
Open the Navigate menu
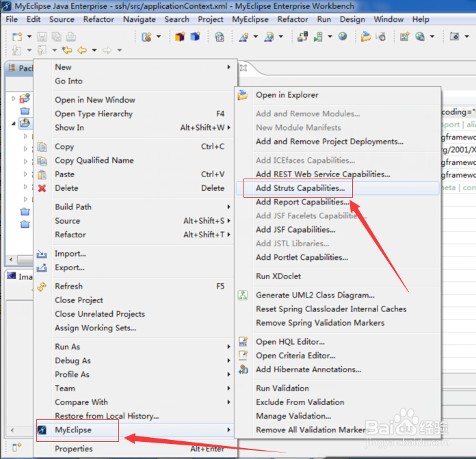point(139,19)
